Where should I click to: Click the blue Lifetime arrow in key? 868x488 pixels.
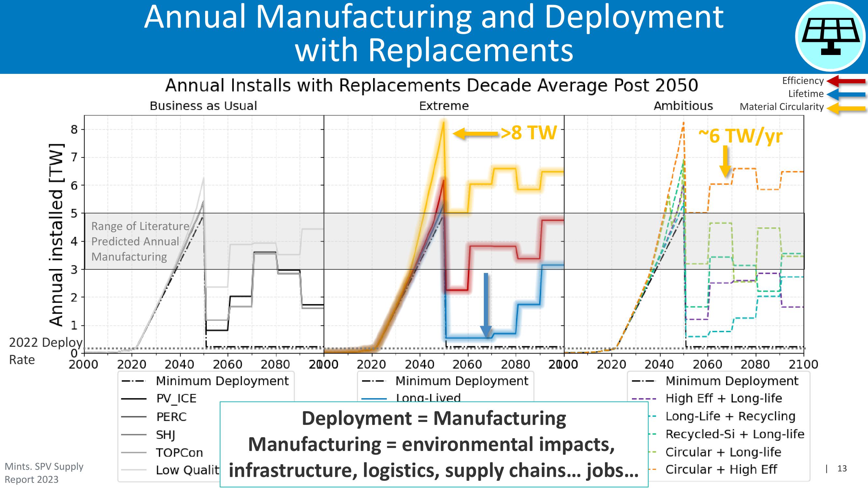(846, 94)
